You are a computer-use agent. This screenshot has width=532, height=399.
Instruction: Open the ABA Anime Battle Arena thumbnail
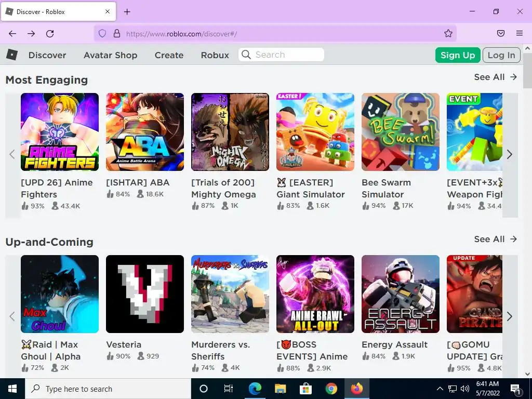point(145,132)
